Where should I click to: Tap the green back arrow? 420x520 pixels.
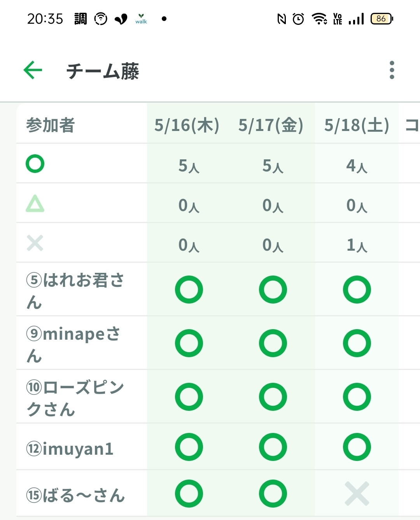33,70
